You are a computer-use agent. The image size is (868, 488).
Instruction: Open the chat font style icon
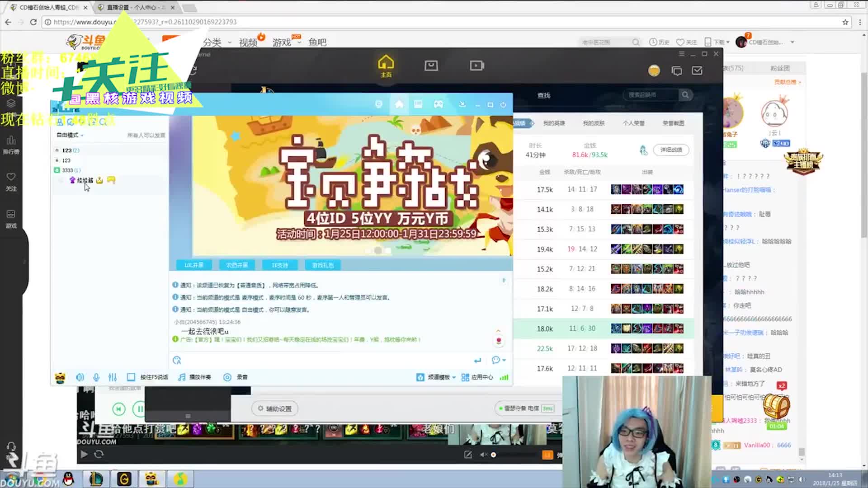(177, 360)
